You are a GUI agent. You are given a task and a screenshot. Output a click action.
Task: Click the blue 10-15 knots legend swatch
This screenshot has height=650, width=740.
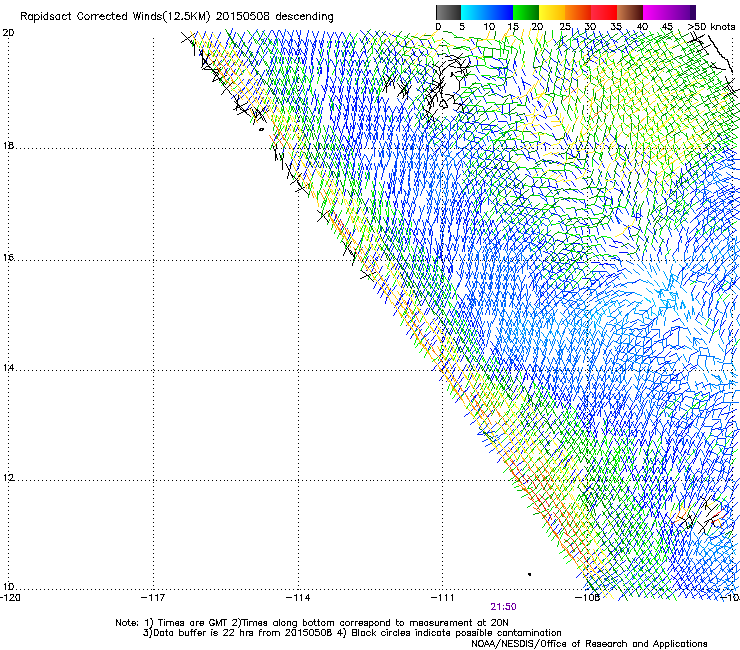point(500,13)
